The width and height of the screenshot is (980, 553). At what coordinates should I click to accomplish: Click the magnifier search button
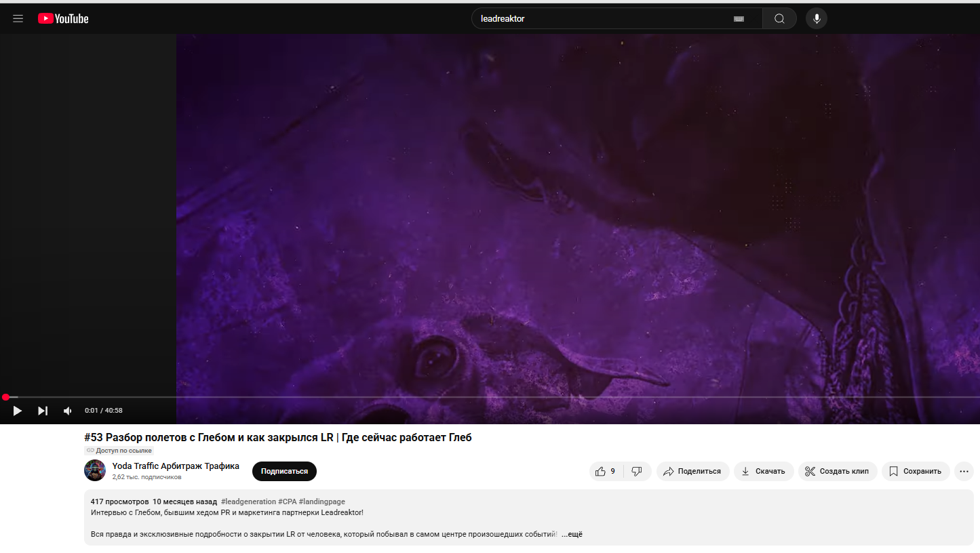tap(779, 19)
